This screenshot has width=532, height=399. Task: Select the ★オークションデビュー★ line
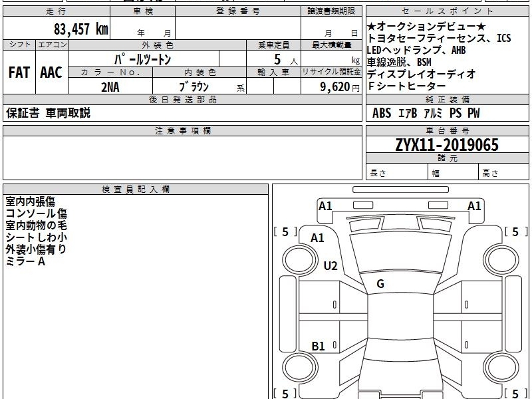(x=426, y=26)
